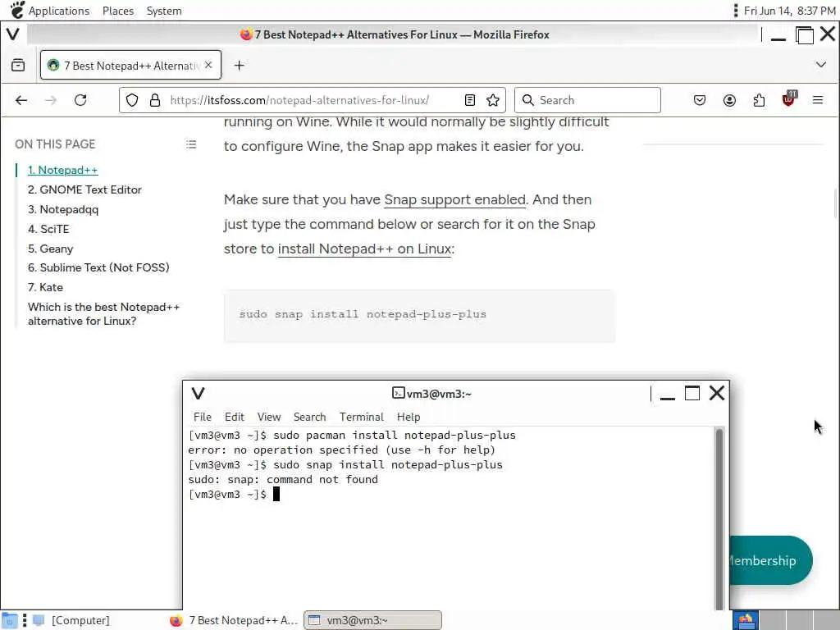Viewport: 840px width, 630px height.
Task: Follow the Snap support enabled link
Action: pos(454,200)
